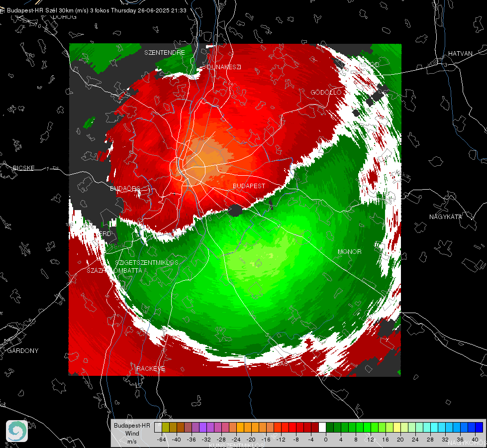Click the HATVAN town label
Viewport: 487px width, 448px height.
point(460,53)
